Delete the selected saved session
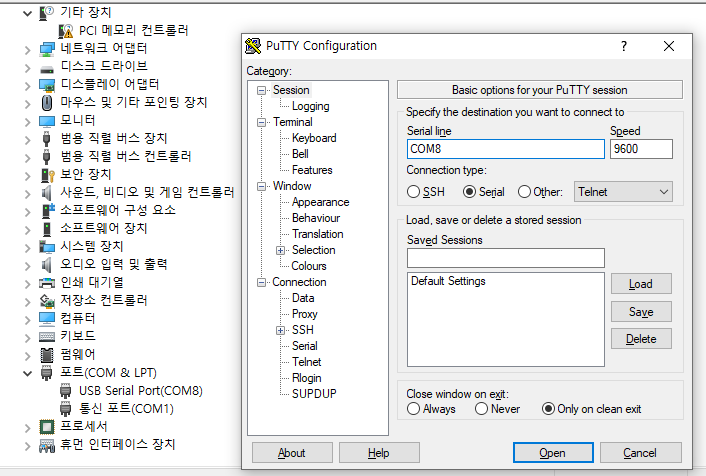This screenshot has height=476, width=706. click(x=641, y=339)
